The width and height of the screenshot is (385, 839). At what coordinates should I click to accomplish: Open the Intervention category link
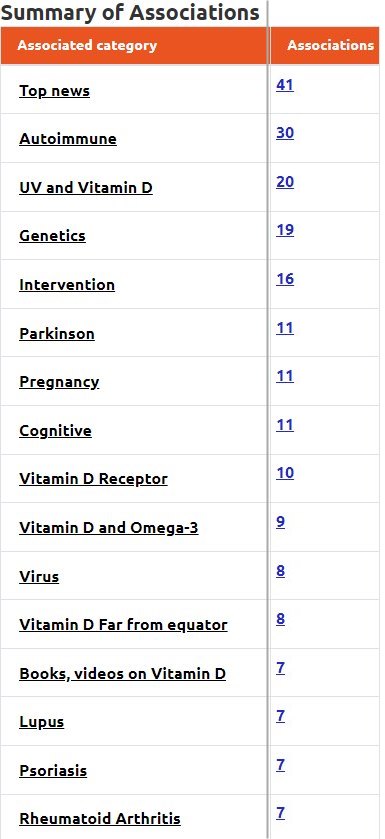[x=67, y=285]
